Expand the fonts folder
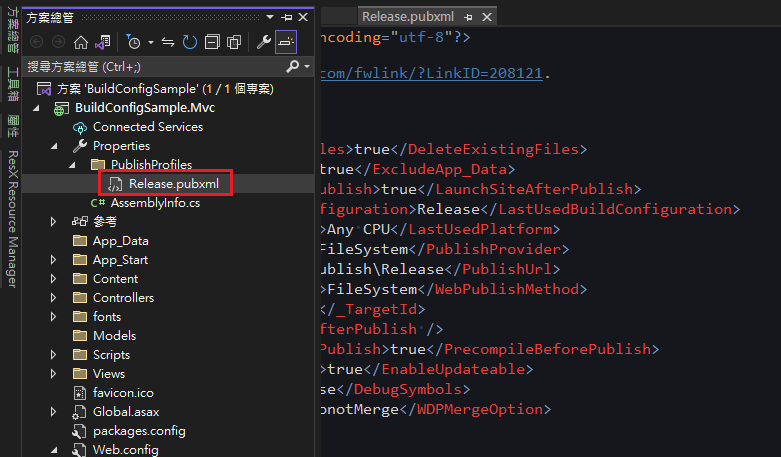 [x=53, y=317]
